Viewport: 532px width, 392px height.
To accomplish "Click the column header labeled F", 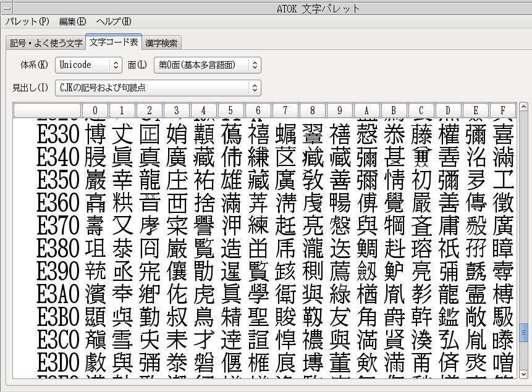I will [x=502, y=111].
